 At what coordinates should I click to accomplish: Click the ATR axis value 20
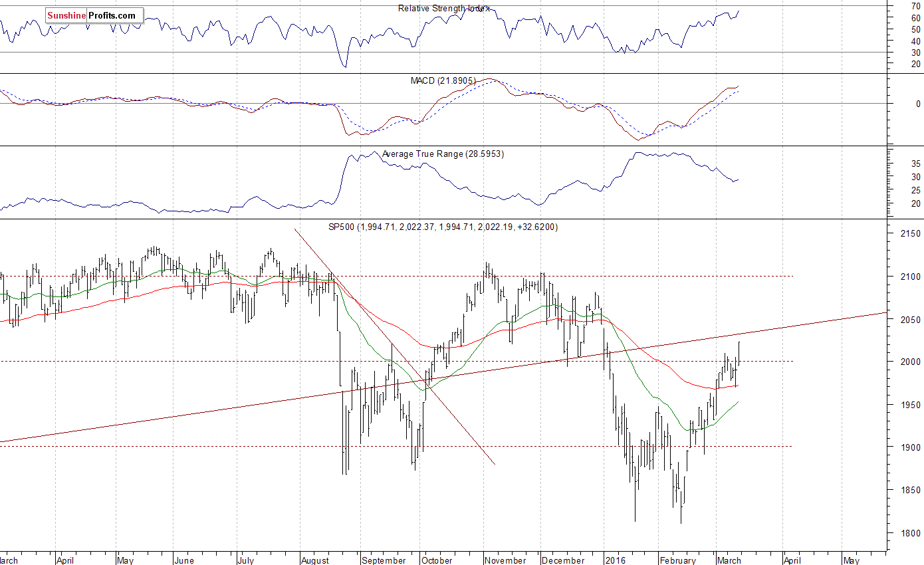click(x=915, y=203)
